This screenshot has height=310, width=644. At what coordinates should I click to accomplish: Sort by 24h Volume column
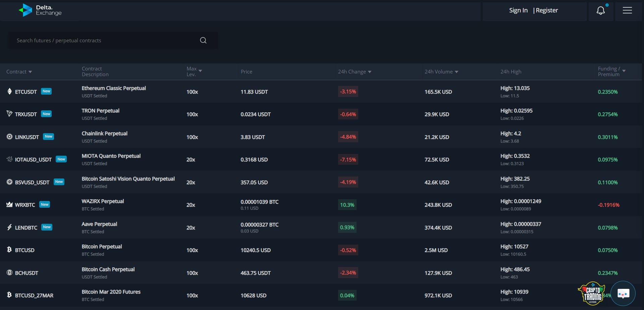click(441, 72)
